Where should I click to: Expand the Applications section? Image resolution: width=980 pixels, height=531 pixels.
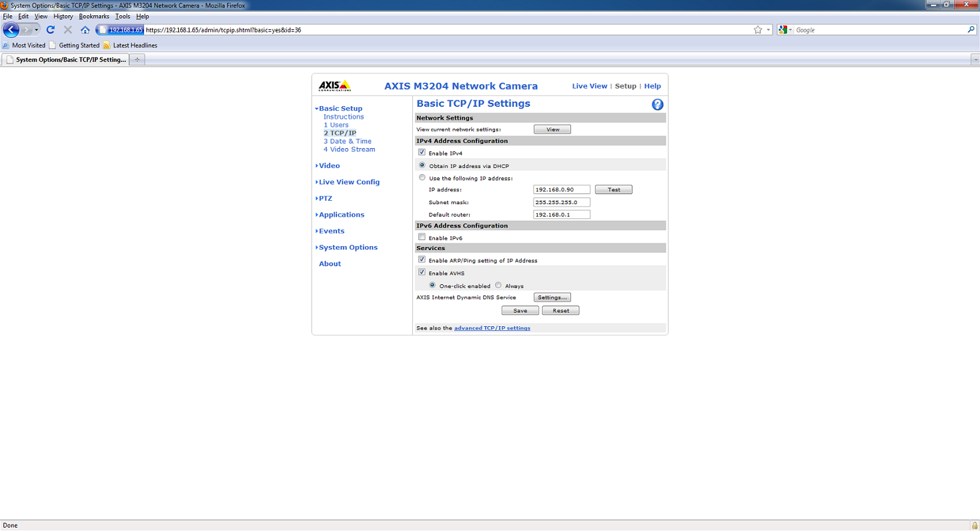(x=340, y=215)
